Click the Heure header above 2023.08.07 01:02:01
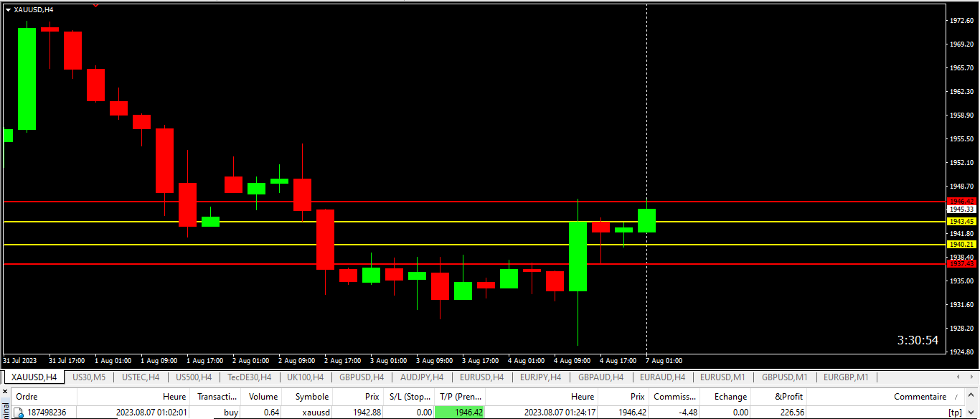The width and height of the screenshot is (980, 419). tap(134, 397)
